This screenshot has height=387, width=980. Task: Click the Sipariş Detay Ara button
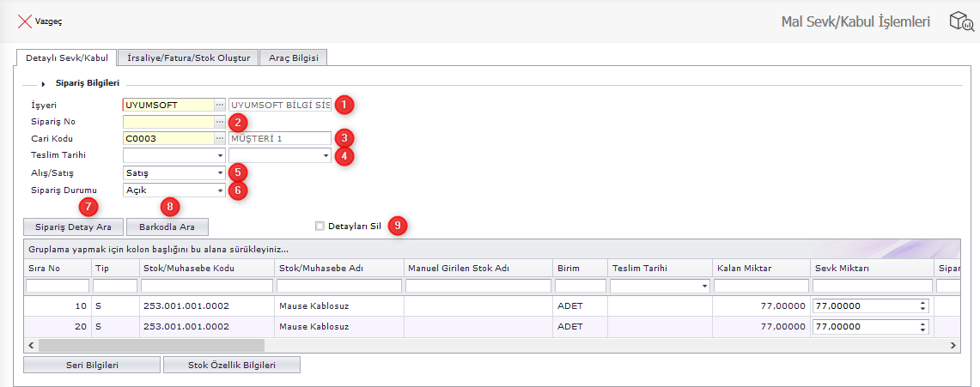[x=74, y=227]
